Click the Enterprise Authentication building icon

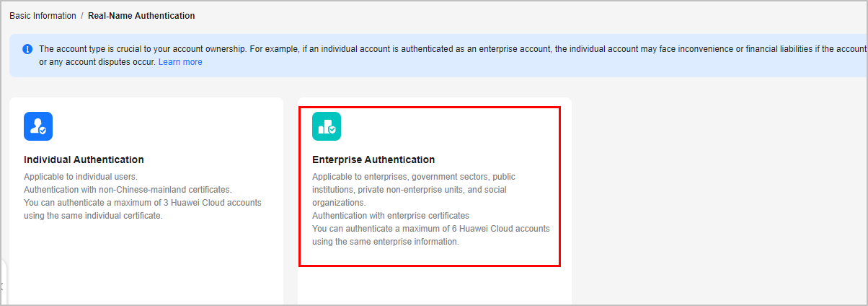point(327,126)
